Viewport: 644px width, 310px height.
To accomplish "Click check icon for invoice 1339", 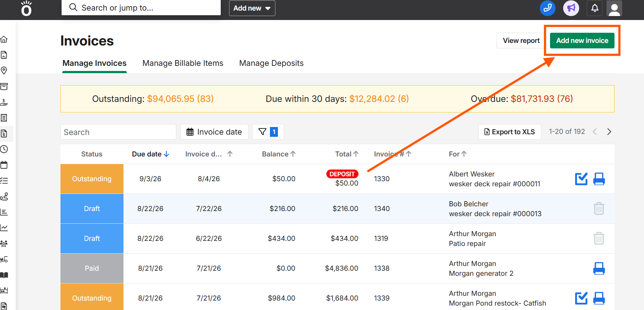I will pyautogui.click(x=581, y=298).
